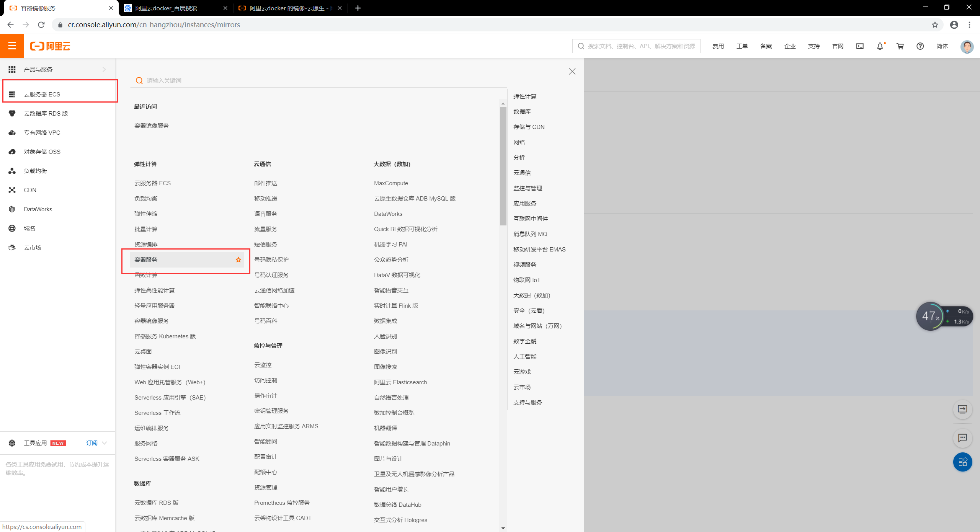Open the user avatar menu
Image resolution: width=980 pixels, height=532 pixels.
[x=967, y=46]
